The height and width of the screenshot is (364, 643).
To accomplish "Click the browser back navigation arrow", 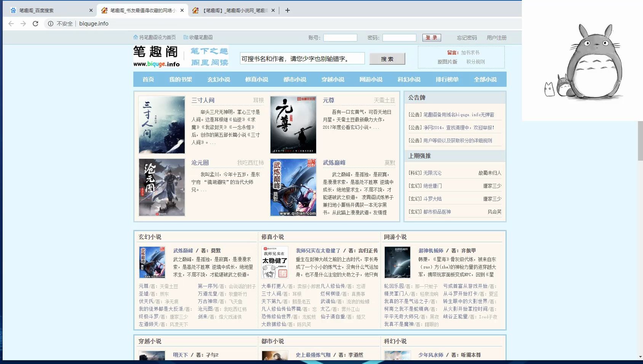I will 11,24.
